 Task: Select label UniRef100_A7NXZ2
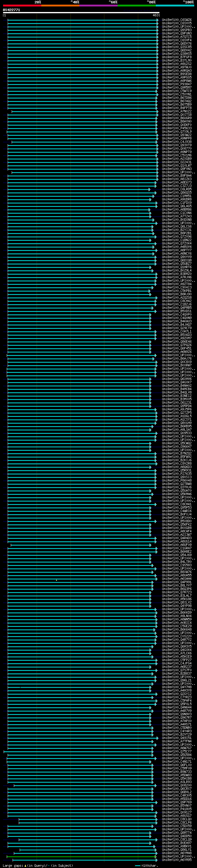(176, 111)
